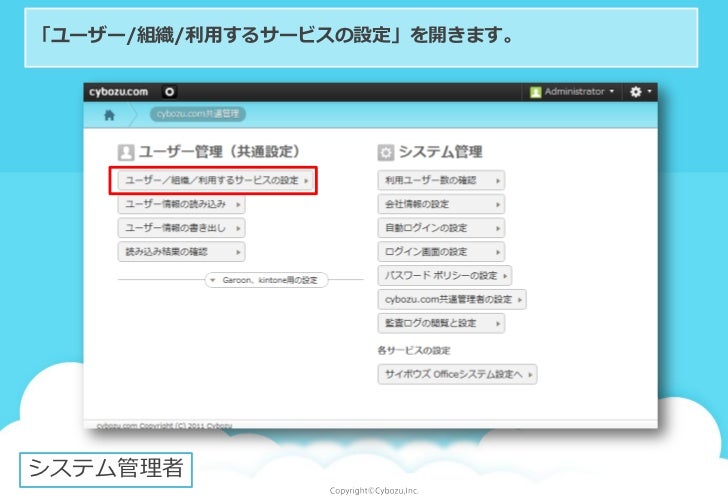Click the cybozu.com Copyright footer text
The width and height of the screenshot is (728, 504).
point(164,426)
